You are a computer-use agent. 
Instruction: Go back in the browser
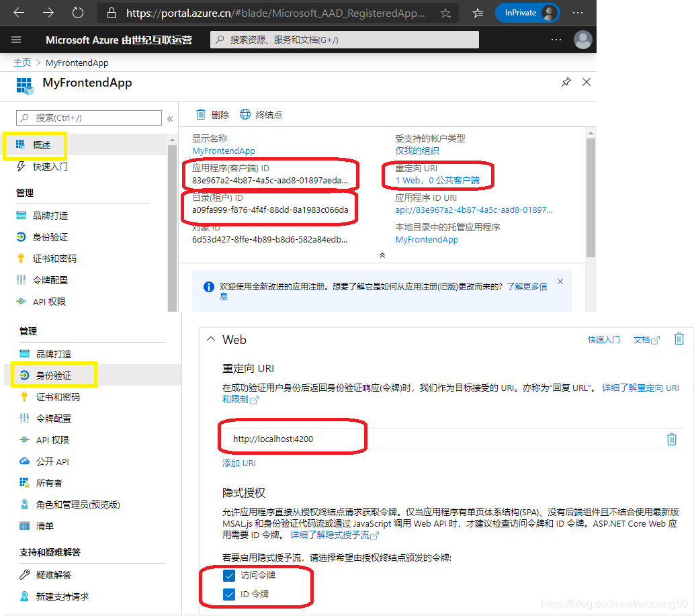point(19,13)
